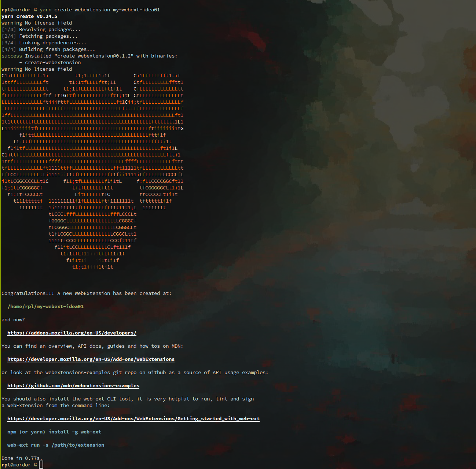Open the addons.mozilla.org developers link
Viewport: 476px width, 469px height.
[x=72, y=333]
